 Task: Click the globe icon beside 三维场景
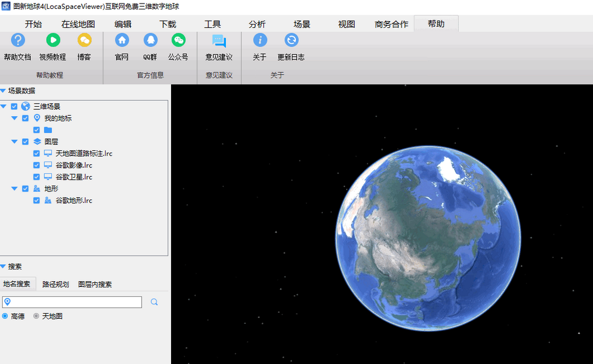(x=26, y=106)
